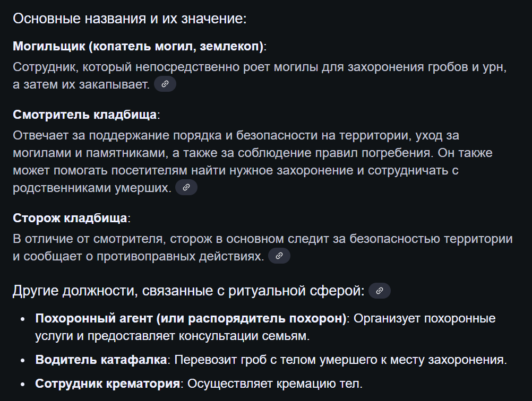Click the bold term «Смотритель кладбища»
This screenshot has width=532, height=401.
tap(84, 115)
